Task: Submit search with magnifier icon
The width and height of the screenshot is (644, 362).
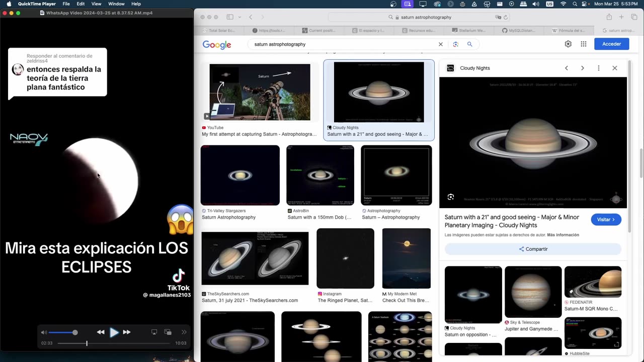Action: coord(469,44)
